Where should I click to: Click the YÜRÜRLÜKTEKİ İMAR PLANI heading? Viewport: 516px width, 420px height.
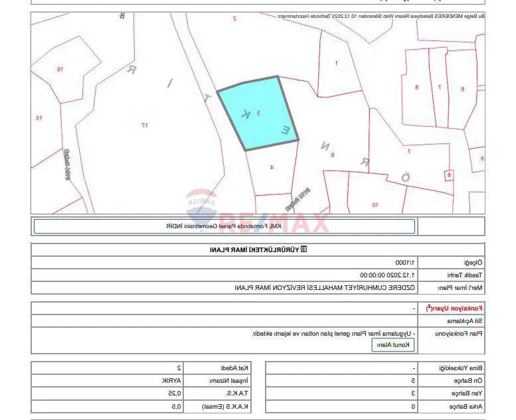coord(254,249)
